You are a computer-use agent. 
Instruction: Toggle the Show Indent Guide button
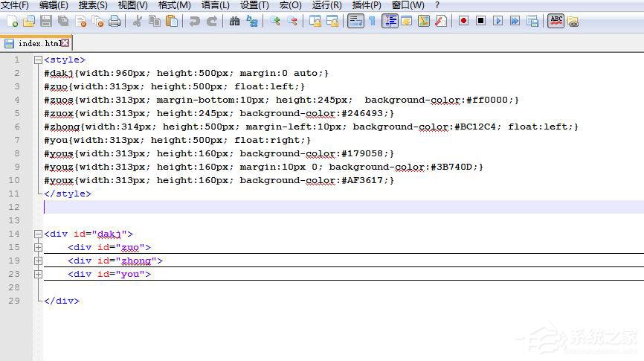(x=390, y=21)
